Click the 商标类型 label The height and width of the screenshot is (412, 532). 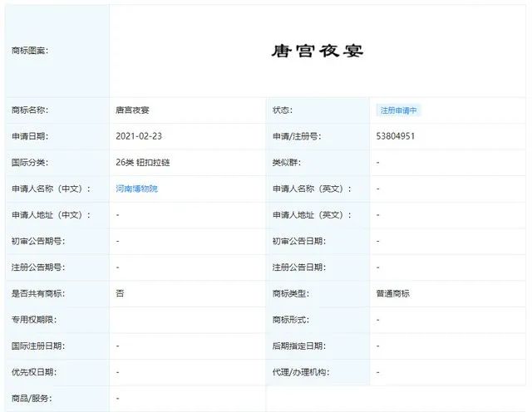(291, 293)
